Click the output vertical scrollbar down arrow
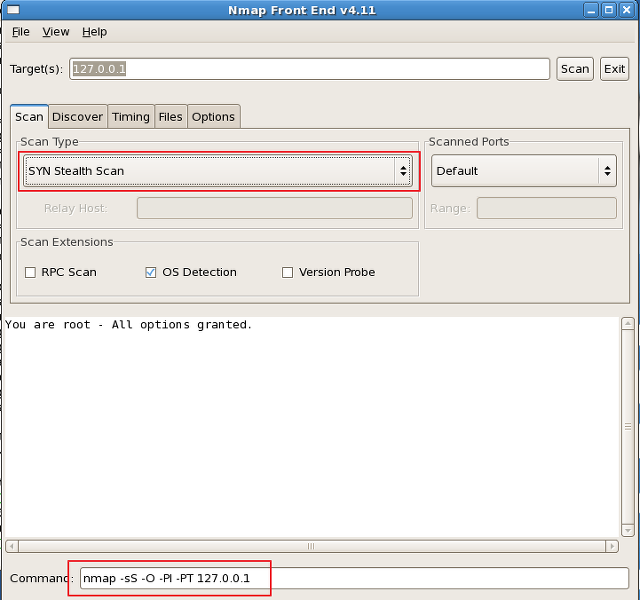The image size is (640, 600). [x=627, y=530]
